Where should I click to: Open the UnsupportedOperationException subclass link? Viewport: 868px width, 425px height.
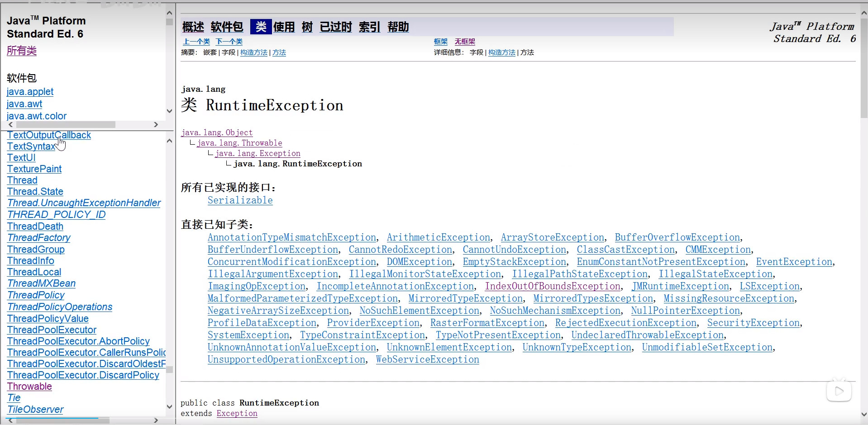pyautogui.click(x=286, y=359)
